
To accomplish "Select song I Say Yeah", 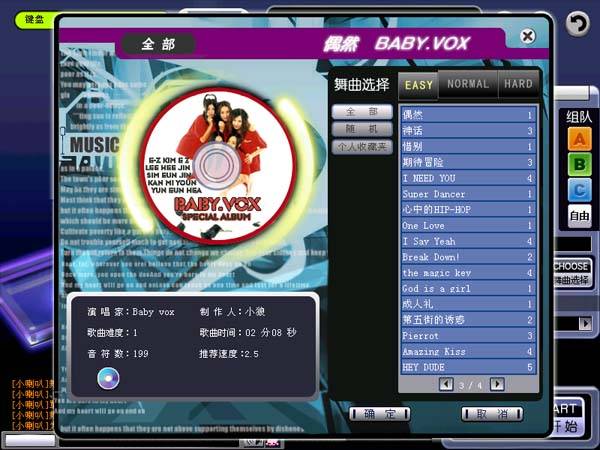I will point(468,241).
